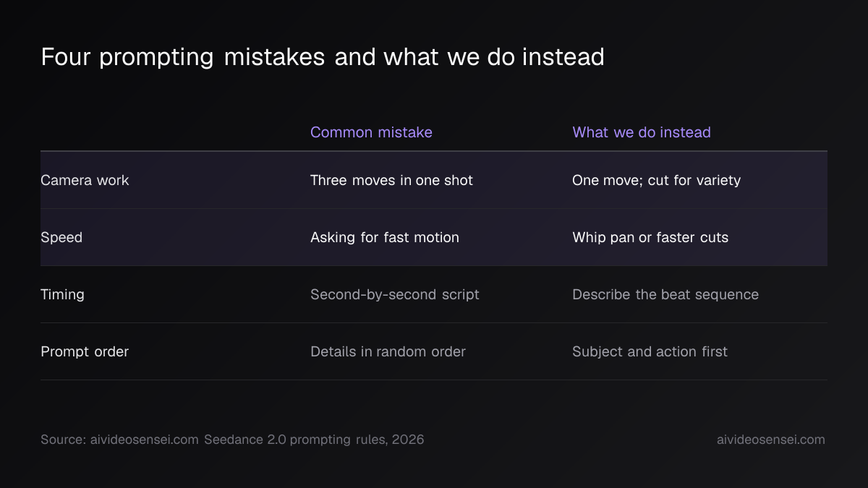Click the 'Whip pan or faster cuts' cell

coord(650,237)
